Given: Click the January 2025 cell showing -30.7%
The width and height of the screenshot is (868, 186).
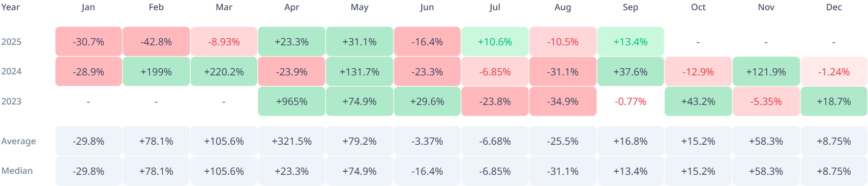Looking at the screenshot, I should click(x=88, y=42).
